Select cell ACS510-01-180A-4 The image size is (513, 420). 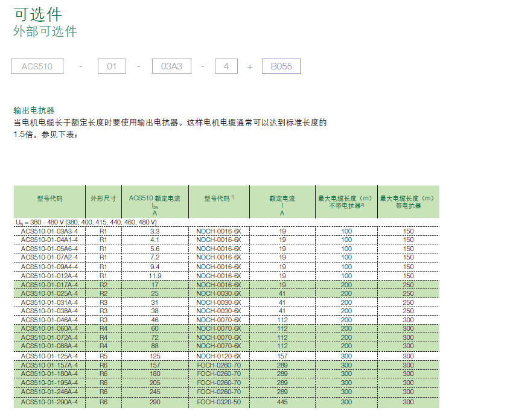(x=49, y=374)
